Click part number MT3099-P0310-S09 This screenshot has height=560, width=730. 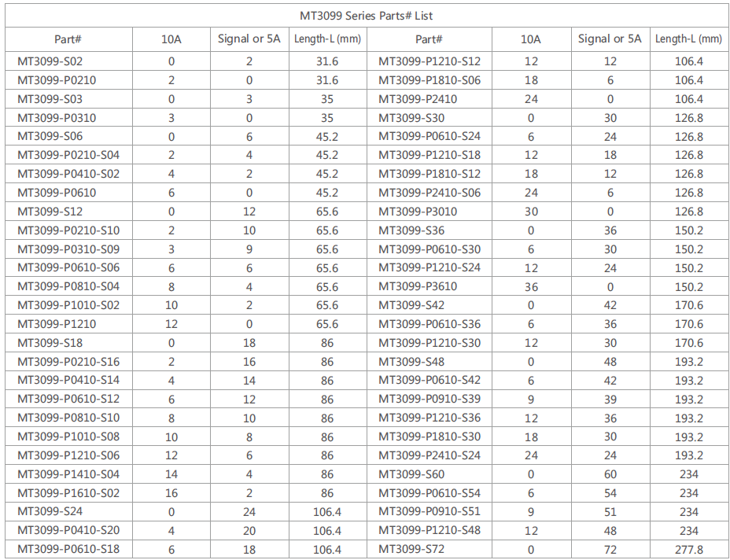click(68, 249)
